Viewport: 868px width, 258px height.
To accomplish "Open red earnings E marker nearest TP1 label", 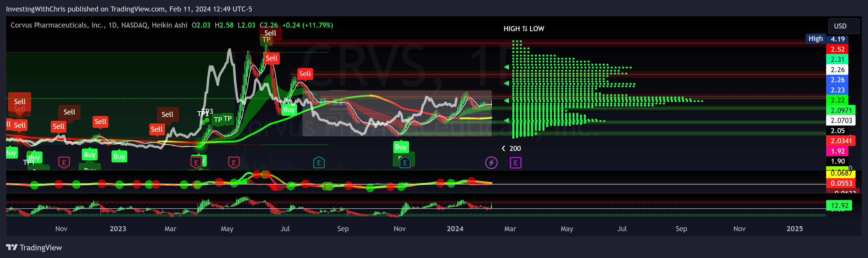I will pyautogui.click(x=64, y=163).
